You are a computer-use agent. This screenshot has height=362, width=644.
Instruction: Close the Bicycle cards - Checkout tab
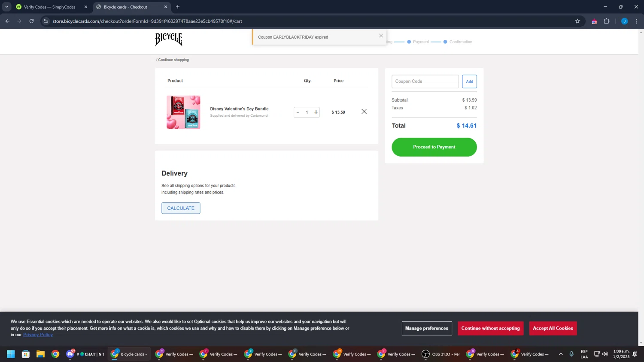tap(165, 7)
